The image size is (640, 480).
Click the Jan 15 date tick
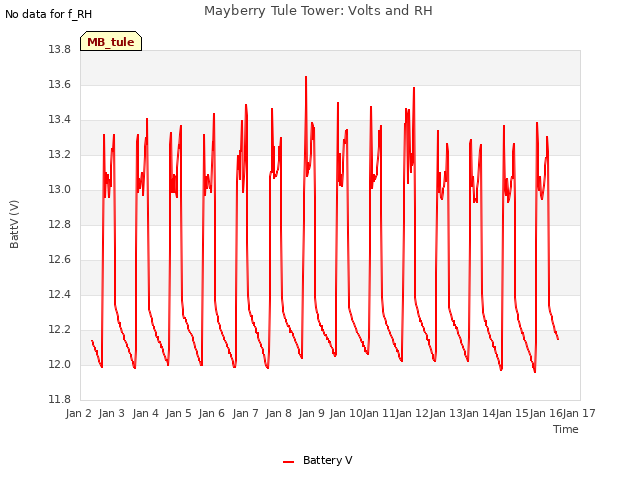512,413
